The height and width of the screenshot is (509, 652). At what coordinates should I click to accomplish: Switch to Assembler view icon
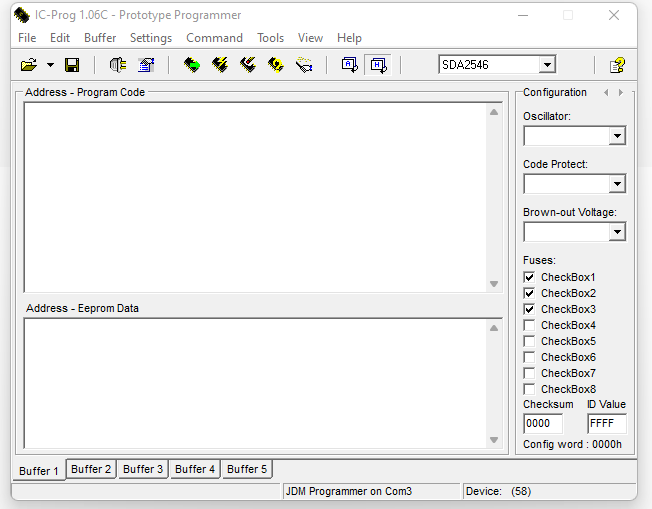tap(349, 65)
